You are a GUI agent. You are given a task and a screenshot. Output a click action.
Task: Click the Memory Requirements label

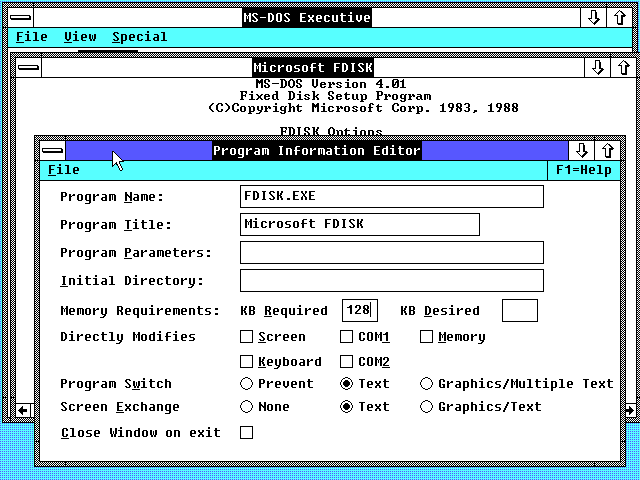point(140,311)
